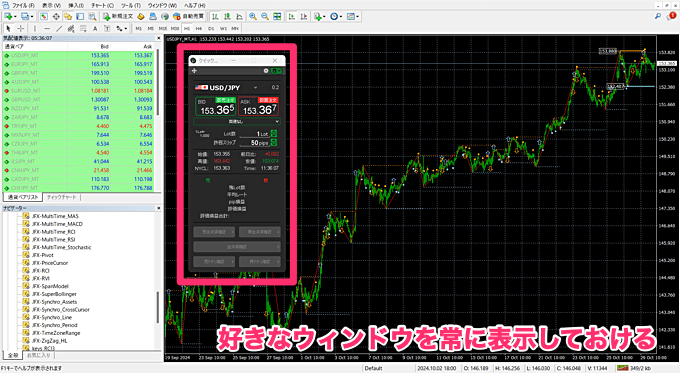The height and width of the screenshot is (373, 680).
Task: Click the 全決済確認 close-all button
Action: point(237,247)
